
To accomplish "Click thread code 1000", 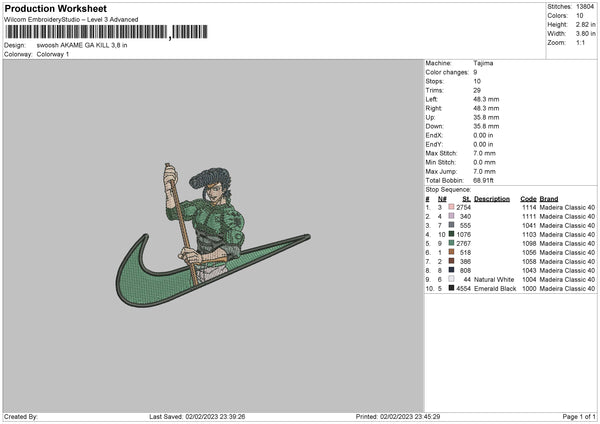I will click(529, 289).
